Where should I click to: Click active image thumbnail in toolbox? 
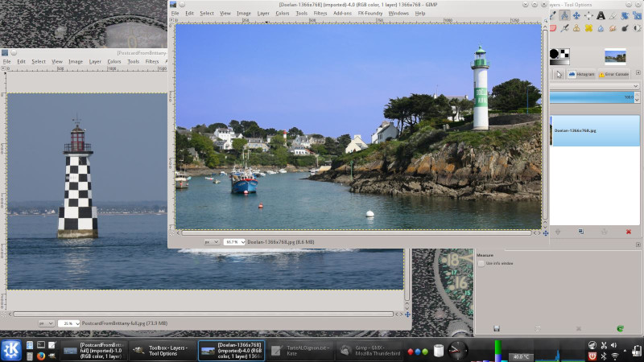click(615, 56)
